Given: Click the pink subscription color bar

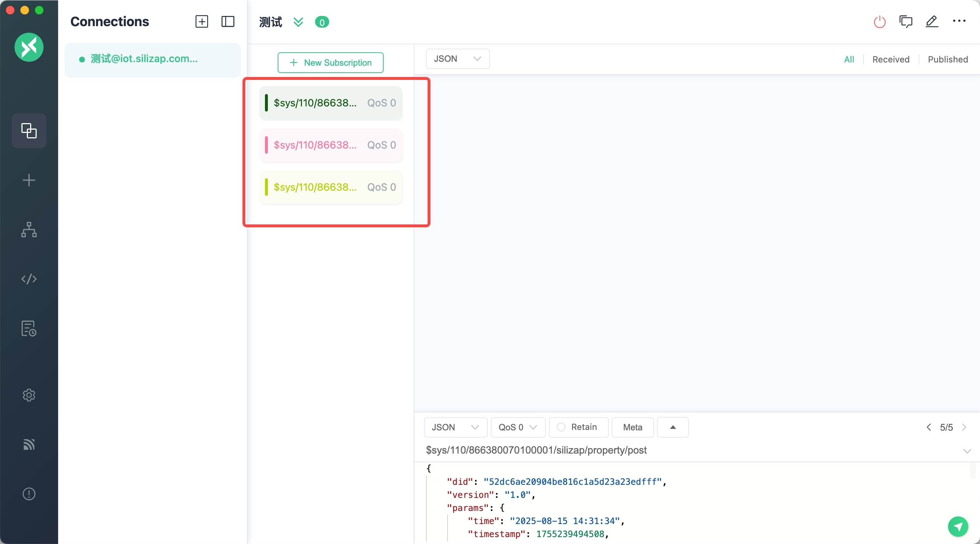Looking at the screenshot, I should tap(266, 145).
